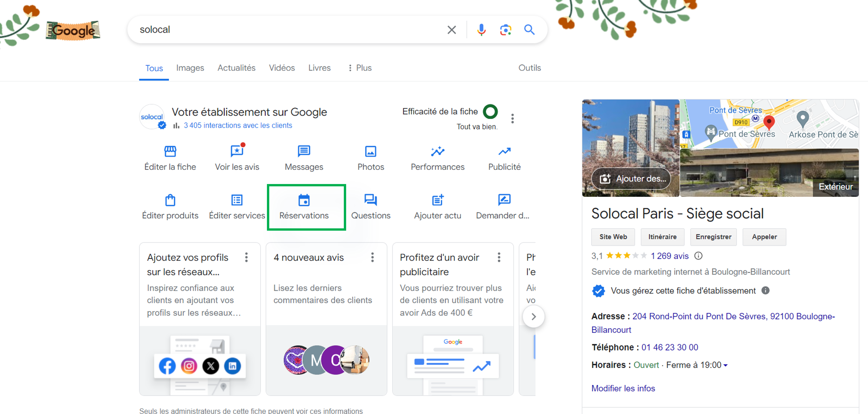This screenshot has width=868, height=414.
Task: Open the Ajoutez vos profils sur les réseaux card
Action: 200,319
